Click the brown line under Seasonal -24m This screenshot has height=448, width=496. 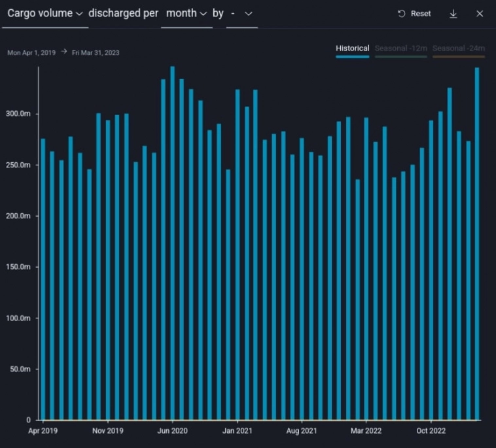coord(458,57)
